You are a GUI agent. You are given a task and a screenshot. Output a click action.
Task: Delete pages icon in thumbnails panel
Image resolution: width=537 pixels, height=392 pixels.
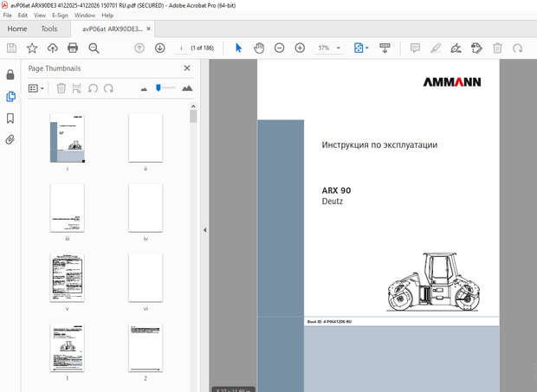(x=61, y=88)
